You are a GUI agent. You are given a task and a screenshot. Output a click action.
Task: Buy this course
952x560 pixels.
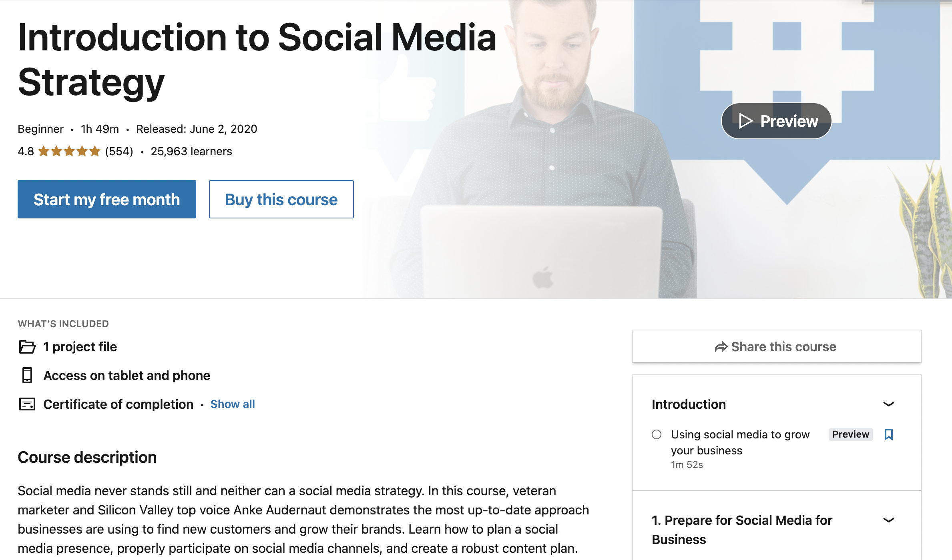[x=281, y=199]
